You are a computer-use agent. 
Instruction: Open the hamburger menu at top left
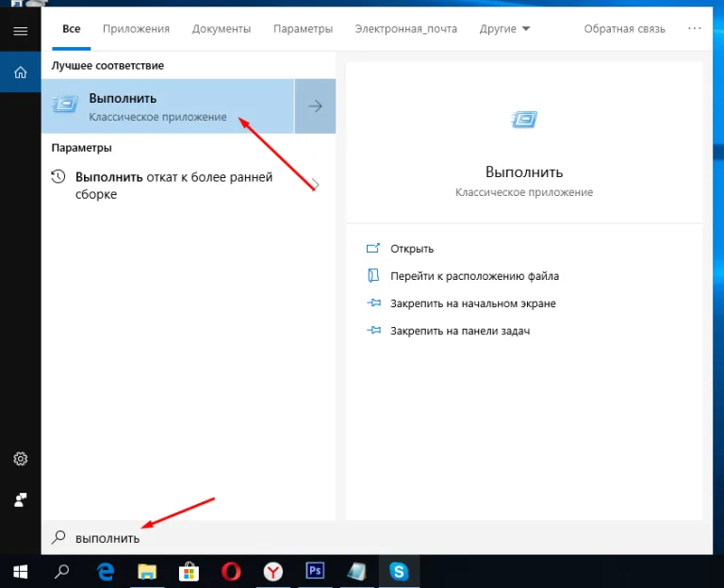pyautogui.click(x=21, y=31)
